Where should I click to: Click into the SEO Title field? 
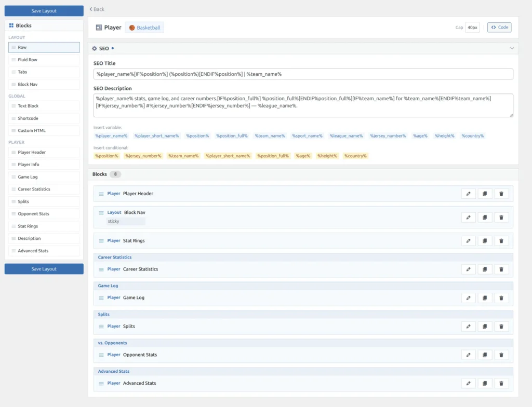tap(303, 74)
